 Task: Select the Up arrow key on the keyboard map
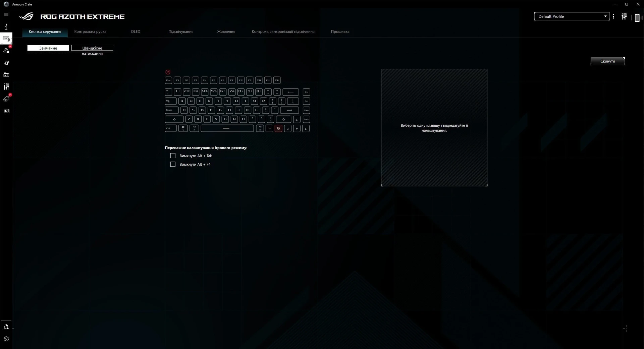[297, 119]
